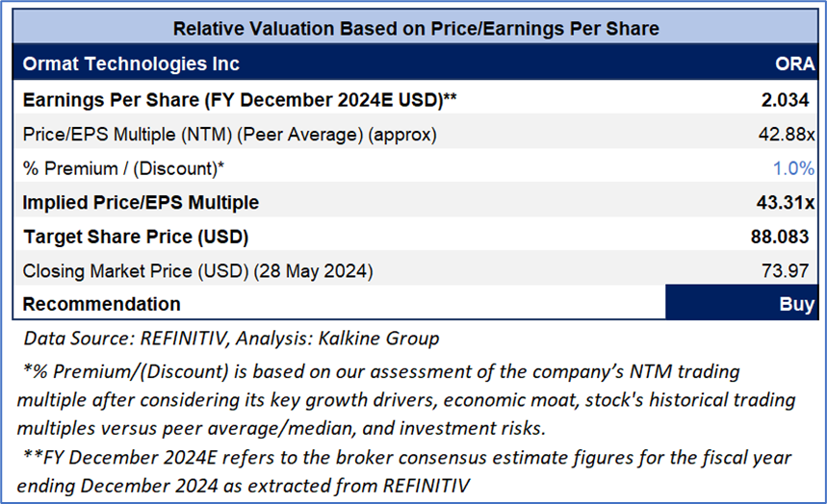Click the 42.88x peer average multiple value

click(786, 135)
